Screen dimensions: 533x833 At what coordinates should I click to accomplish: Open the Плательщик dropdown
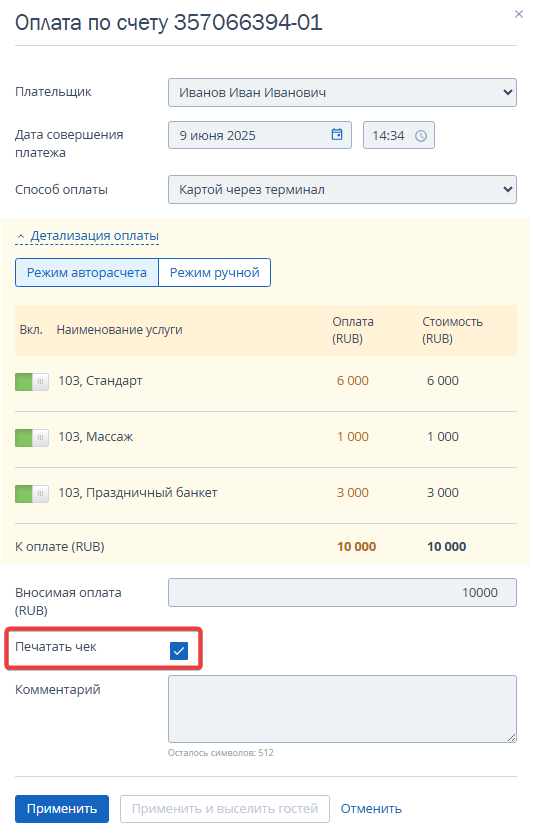[342, 92]
